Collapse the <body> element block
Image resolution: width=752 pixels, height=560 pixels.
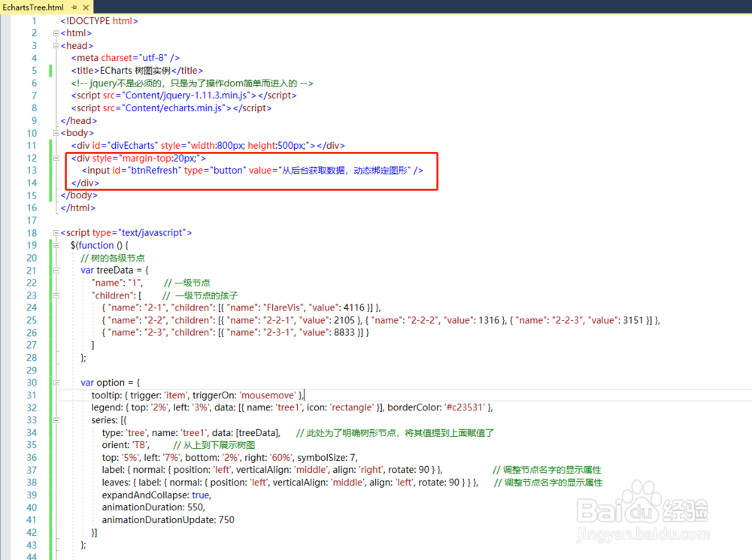[x=56, y=133]
